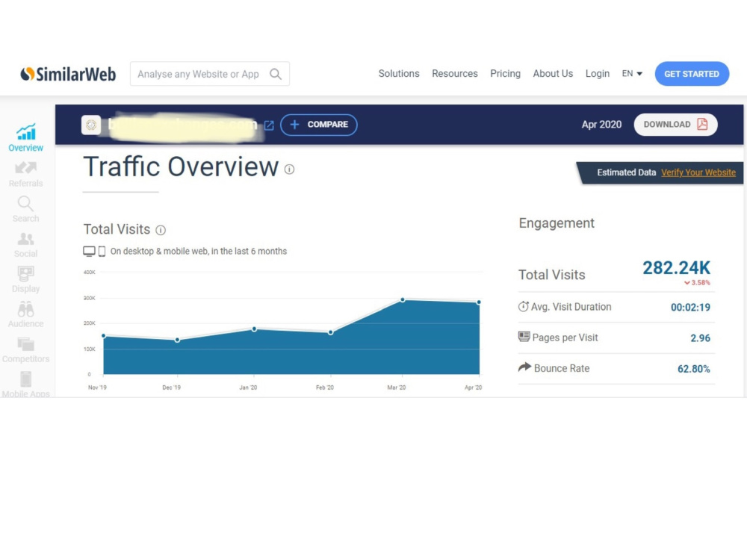Screen dimensions: 747x560
Task: Open Competitors in the sidebar
Action: [x=25, y=350]
